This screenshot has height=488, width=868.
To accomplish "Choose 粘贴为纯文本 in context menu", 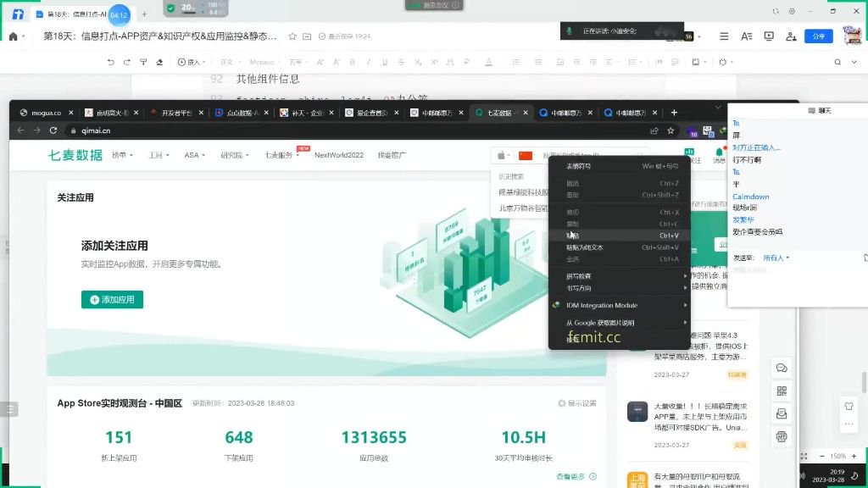I will coord(620,247).
